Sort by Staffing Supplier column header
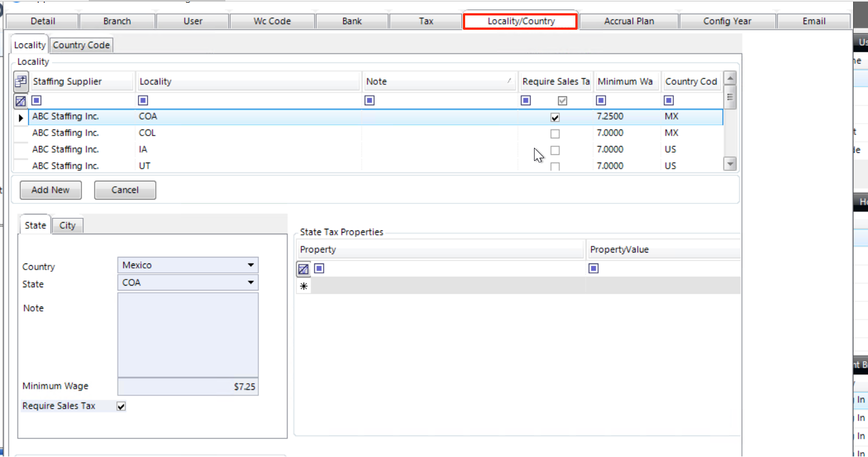The height and width of the screenshot is (457, 868). [x=82, y=82]
